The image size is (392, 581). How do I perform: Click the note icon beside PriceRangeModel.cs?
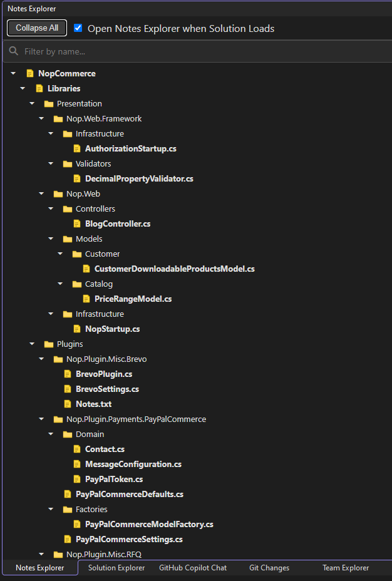tap(86, 299)
